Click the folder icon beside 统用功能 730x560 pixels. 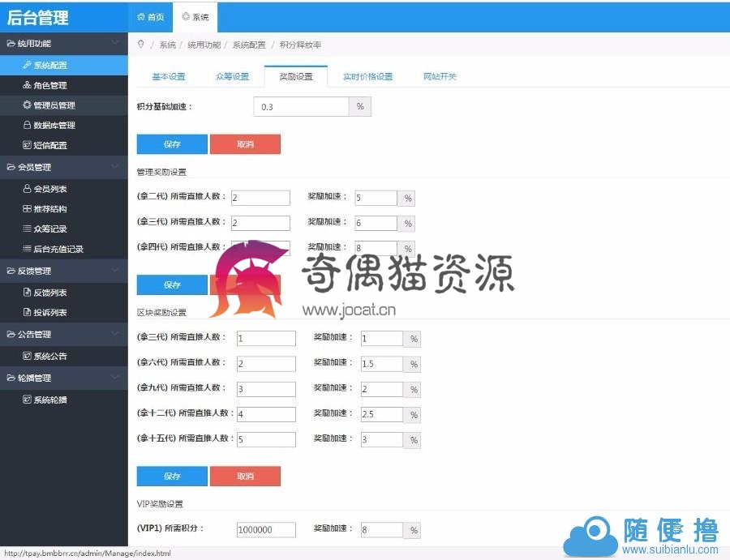11,43
